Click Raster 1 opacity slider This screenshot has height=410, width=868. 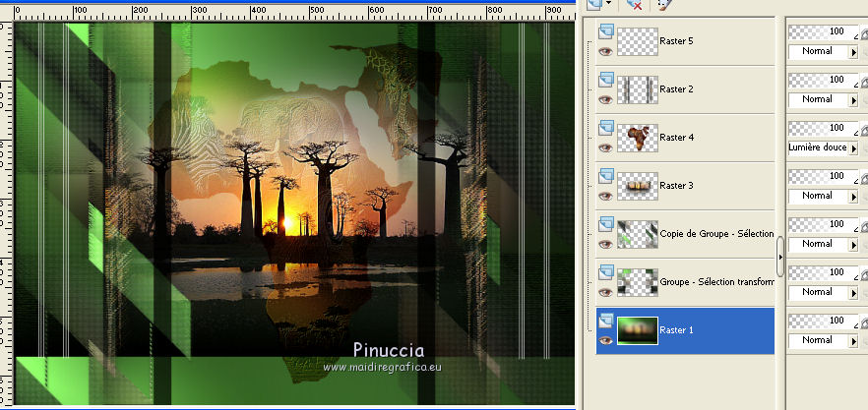pyautogui.click(x=823, y=321)
